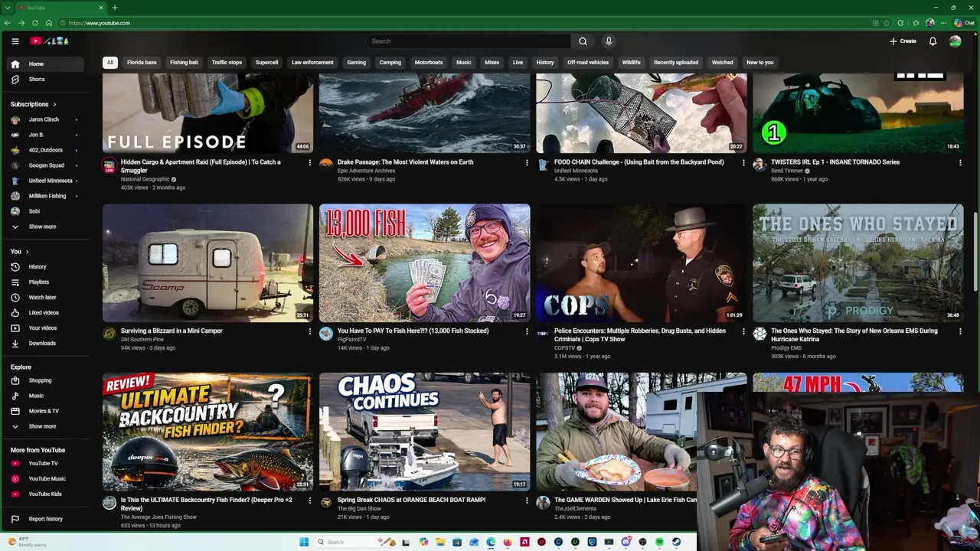This screenshot has width=980, height=551.
Task: Click in the YouTube search field
Action: [469, 41]
